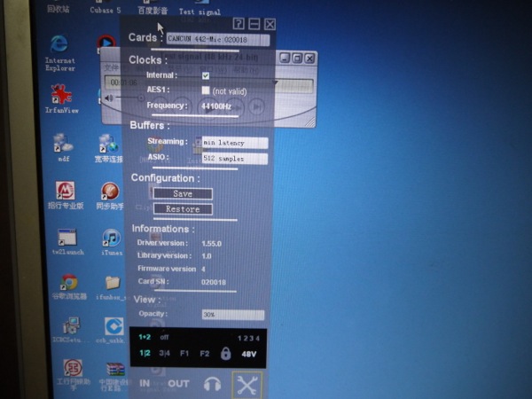Screen dimensions: 532x399
Task: Click the Restore configuration button
Action: (183, 209)
